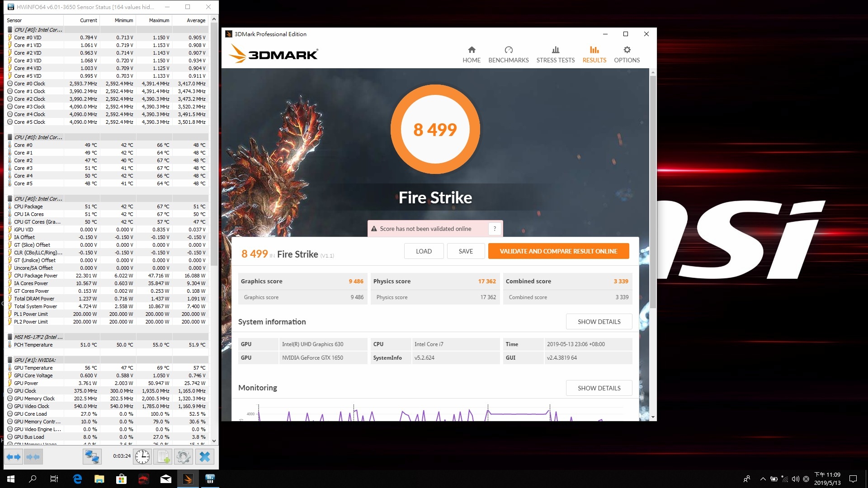Open the OPTIONS tab in 3DMark
The height and width of the screenshot is (488, 868).
click(x=627, y=55)
